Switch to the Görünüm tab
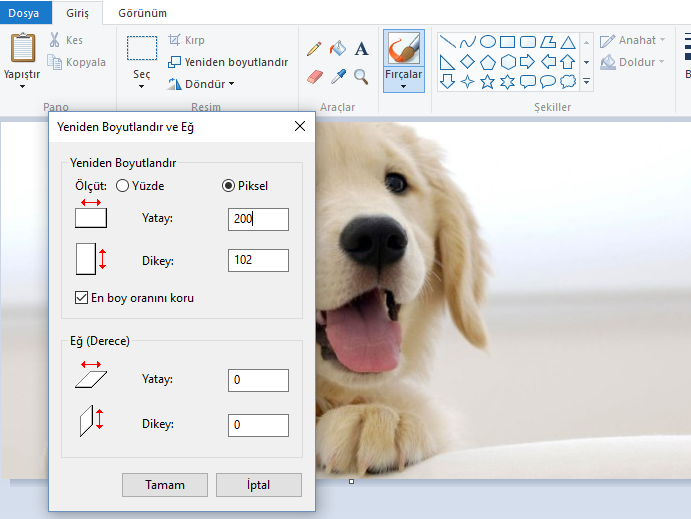The image size is (691, 519). coord(142,13)
